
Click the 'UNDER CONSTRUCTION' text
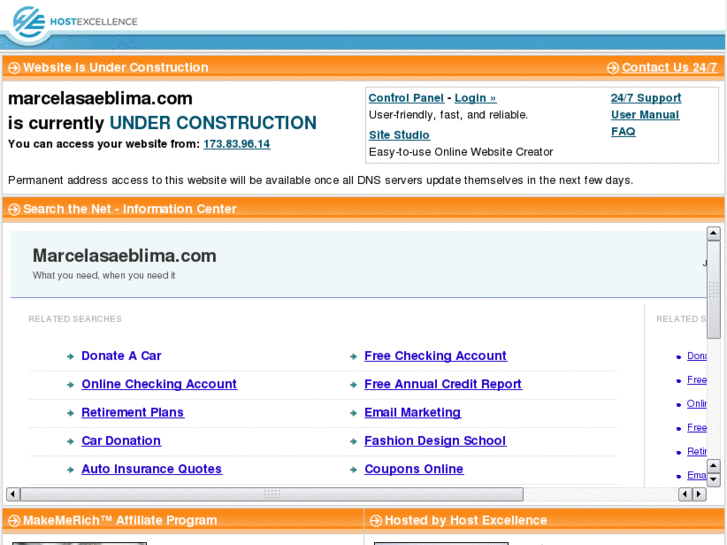point(213,123)
